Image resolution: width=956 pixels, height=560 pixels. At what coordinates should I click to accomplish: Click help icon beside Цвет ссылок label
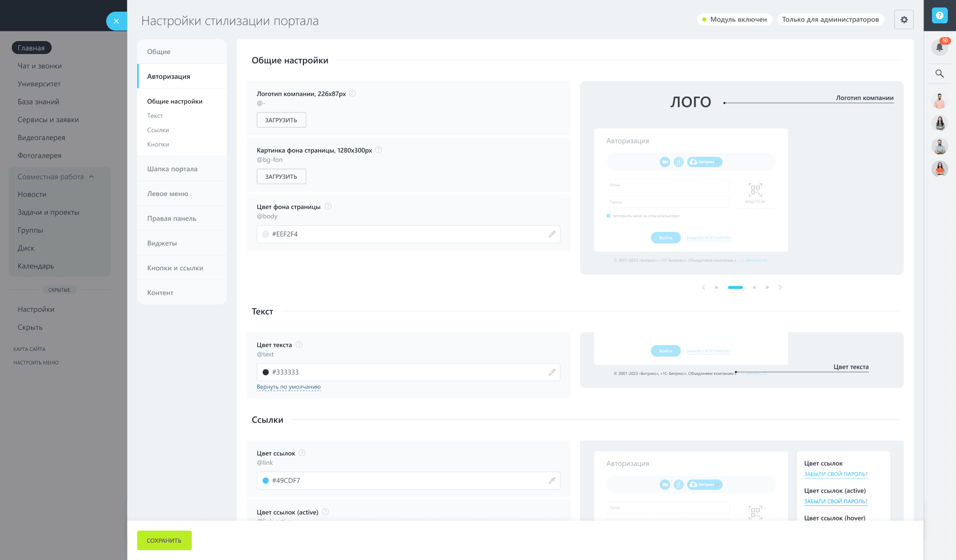[x=302, y=453]
